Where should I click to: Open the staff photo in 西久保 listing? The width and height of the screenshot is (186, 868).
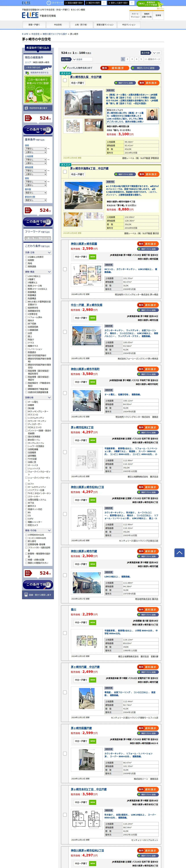coord(152,115)
